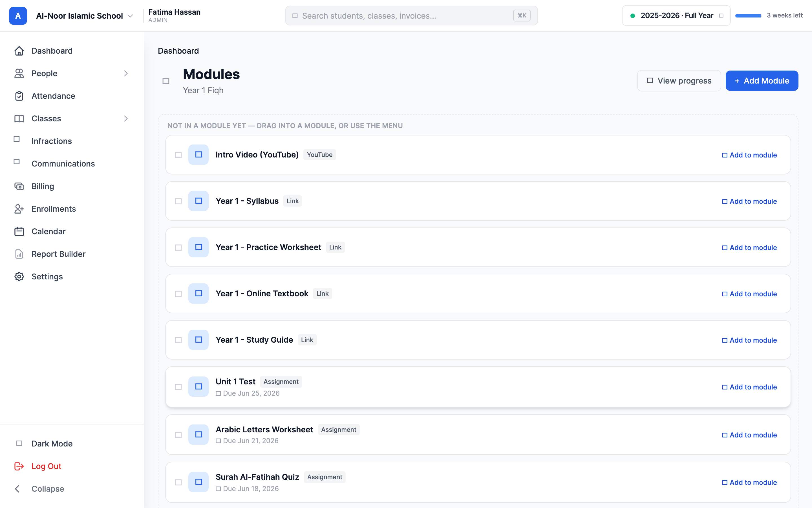Click the Communications icon in sidebar
This screenshot has height=508, width=812.
pyautogui.click(x=16, y=162)
